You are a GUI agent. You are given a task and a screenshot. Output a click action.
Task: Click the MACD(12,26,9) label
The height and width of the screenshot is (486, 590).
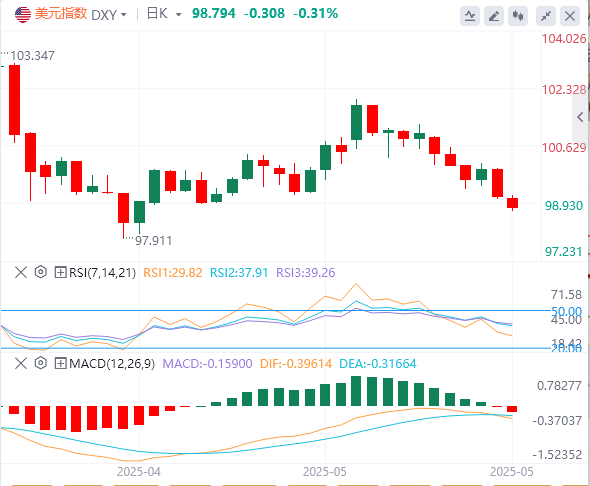tap(112, 364)
